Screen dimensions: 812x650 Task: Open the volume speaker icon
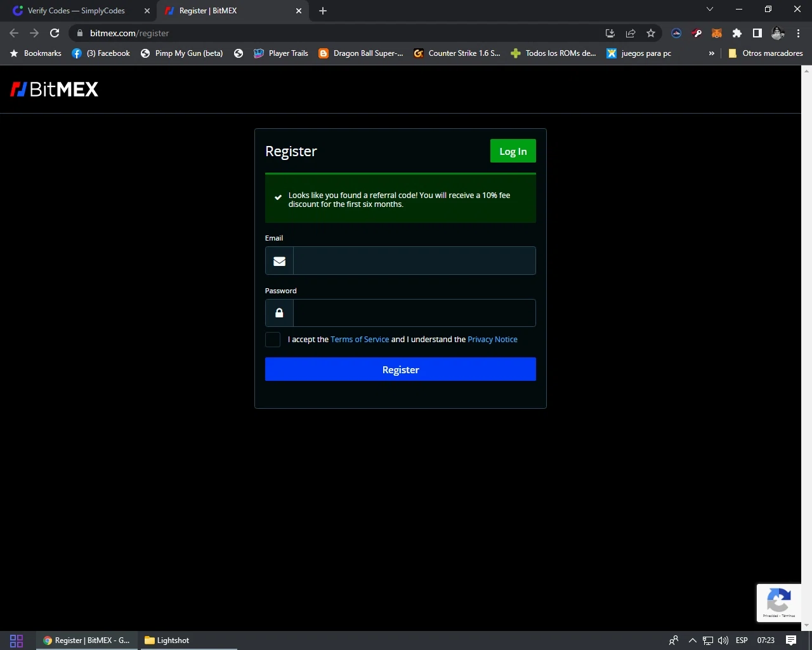click(x=723, y=640)
